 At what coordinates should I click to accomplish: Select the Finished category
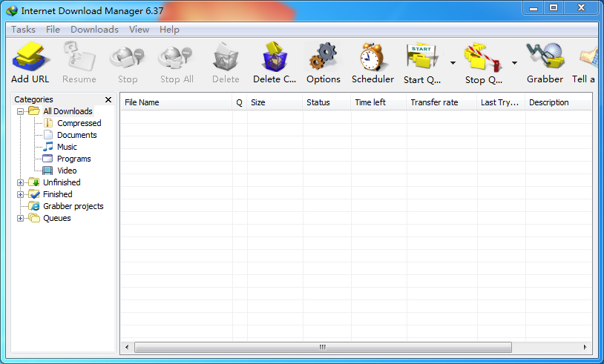coord(58,194)
